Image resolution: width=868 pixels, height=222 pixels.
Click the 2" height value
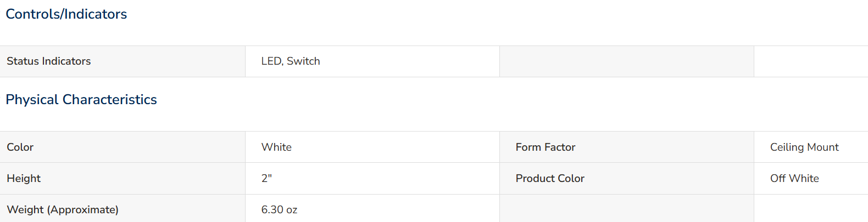click(266, 178)
